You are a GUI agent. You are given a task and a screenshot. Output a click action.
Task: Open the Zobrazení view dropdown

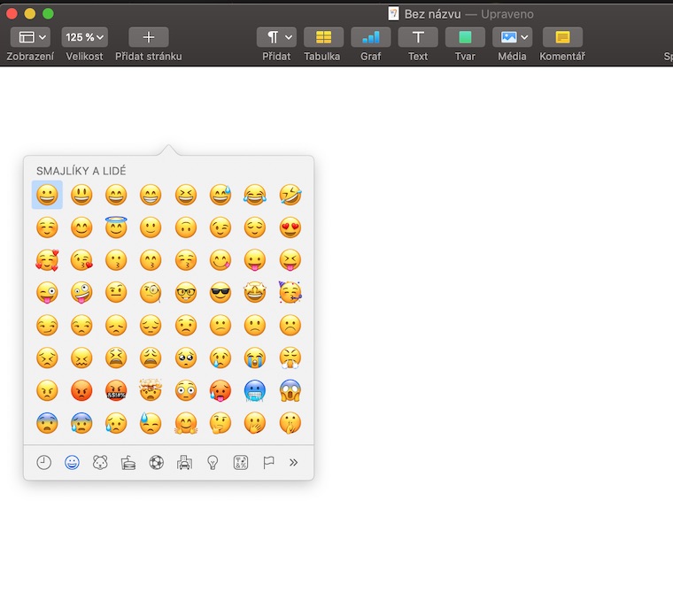tap(30, 37)
